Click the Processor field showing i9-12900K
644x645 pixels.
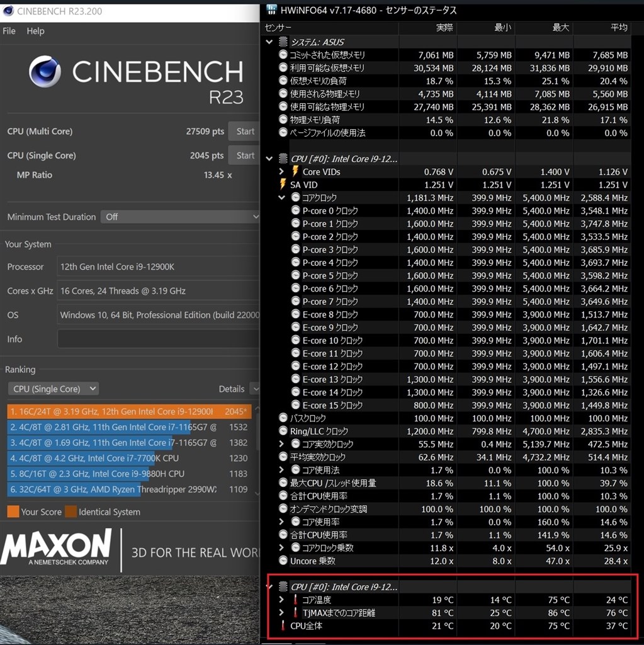(x=159, y=266)
